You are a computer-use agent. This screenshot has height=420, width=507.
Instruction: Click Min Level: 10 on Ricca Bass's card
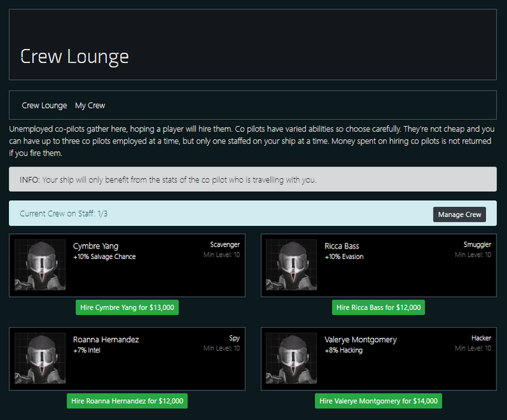[473, 255]
